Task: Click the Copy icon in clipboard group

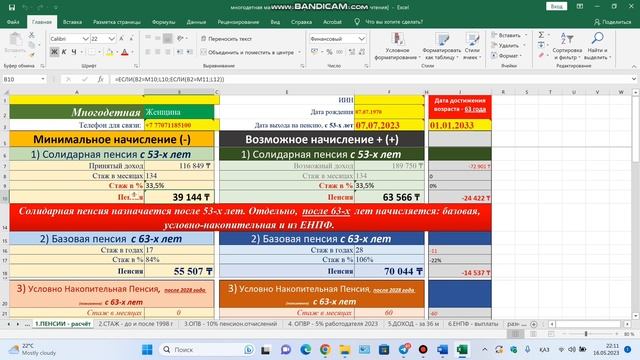Action: click(31, 44)
